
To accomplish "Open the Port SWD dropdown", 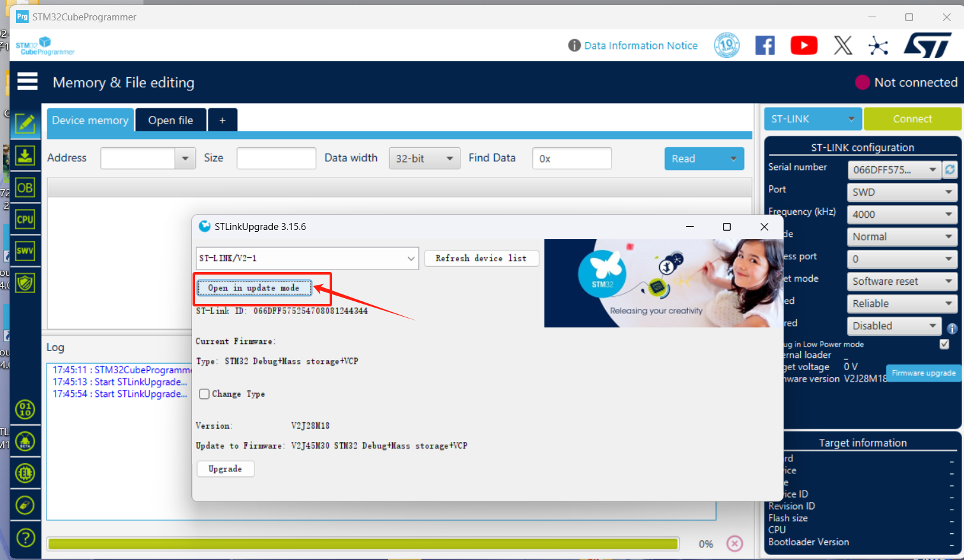I will [x=902, y=192].
